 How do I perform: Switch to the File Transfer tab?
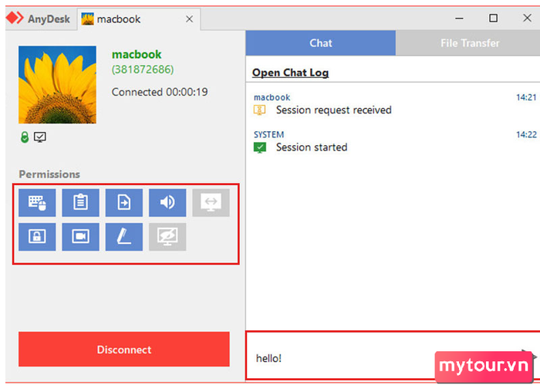click(x=470, y=43)
